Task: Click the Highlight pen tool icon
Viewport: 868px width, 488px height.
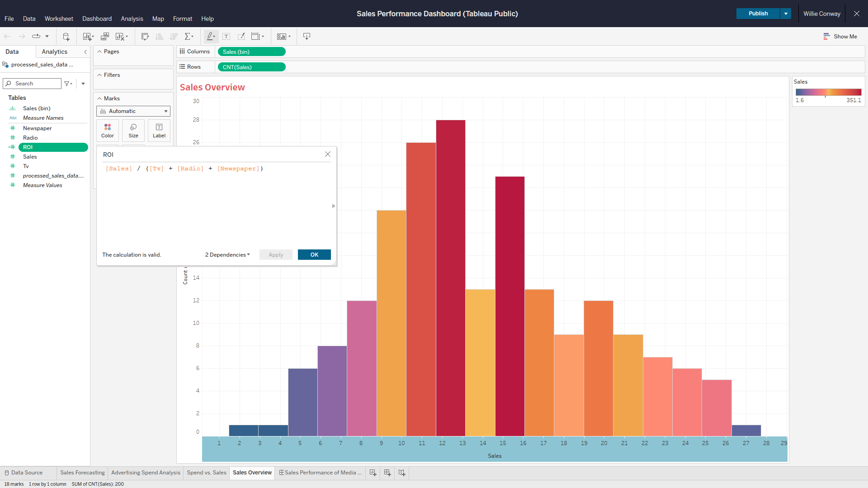Action: tap(210, 37)
